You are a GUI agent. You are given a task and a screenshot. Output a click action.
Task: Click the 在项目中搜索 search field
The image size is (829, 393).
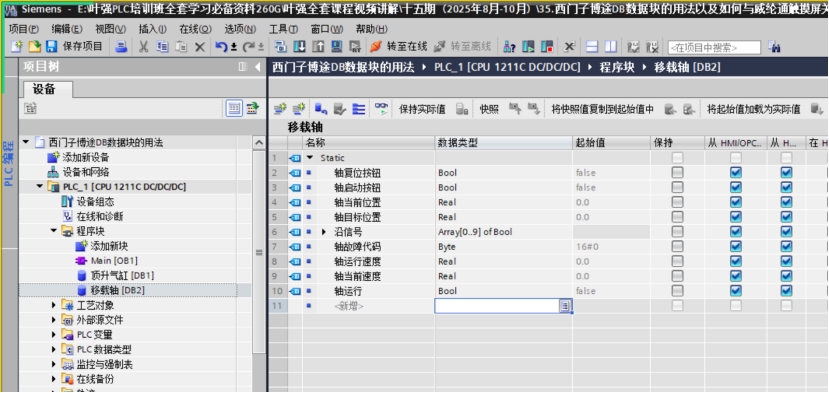[x=714, y=48]
